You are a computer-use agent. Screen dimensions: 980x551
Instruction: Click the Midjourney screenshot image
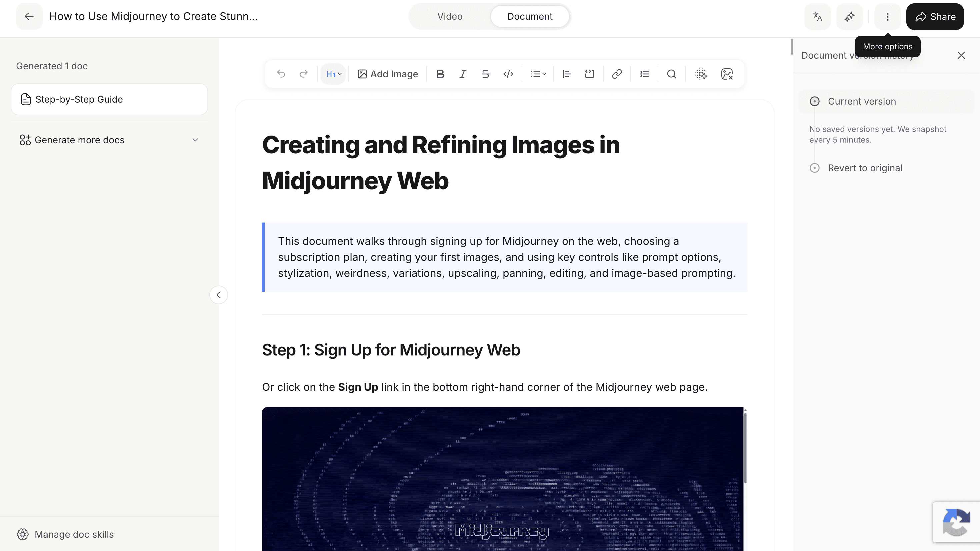click(x=503, y=479)
